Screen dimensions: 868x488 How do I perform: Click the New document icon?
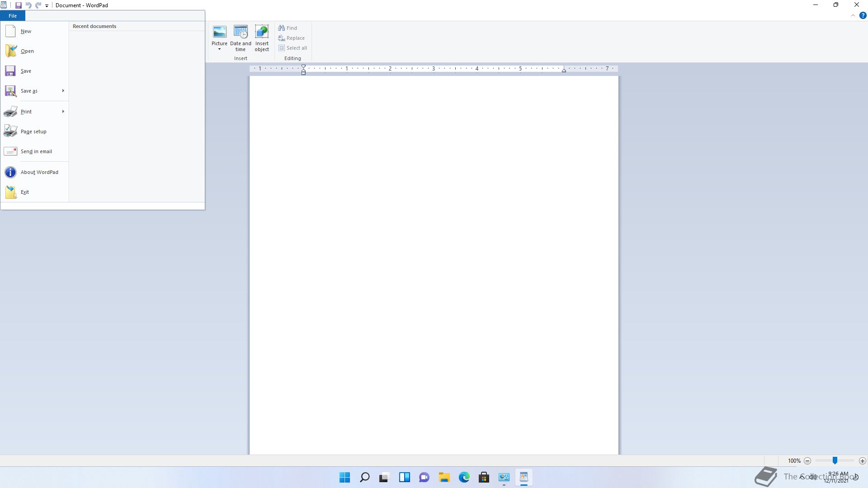[x=10, y=31]
